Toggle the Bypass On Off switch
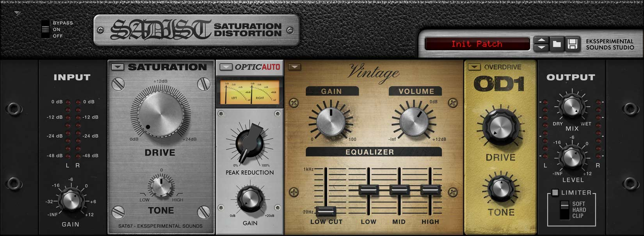 (46, 29)
